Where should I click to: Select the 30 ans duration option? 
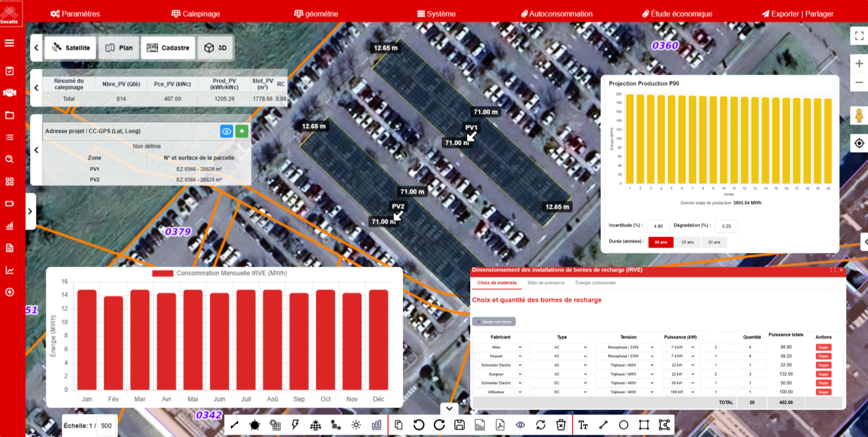[x=714, y=242]
